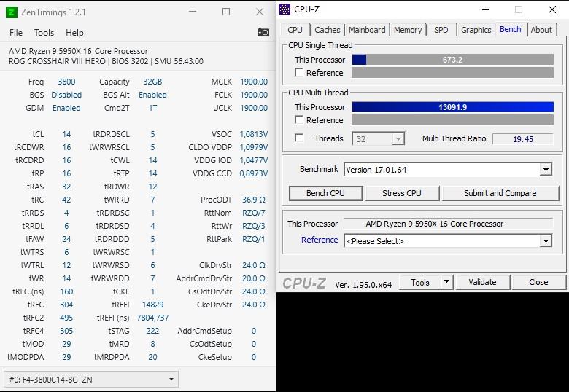Viewport: 569px width, 392px height.
Task: Click the tSTAG value 222
Action: tap(152, 331)
